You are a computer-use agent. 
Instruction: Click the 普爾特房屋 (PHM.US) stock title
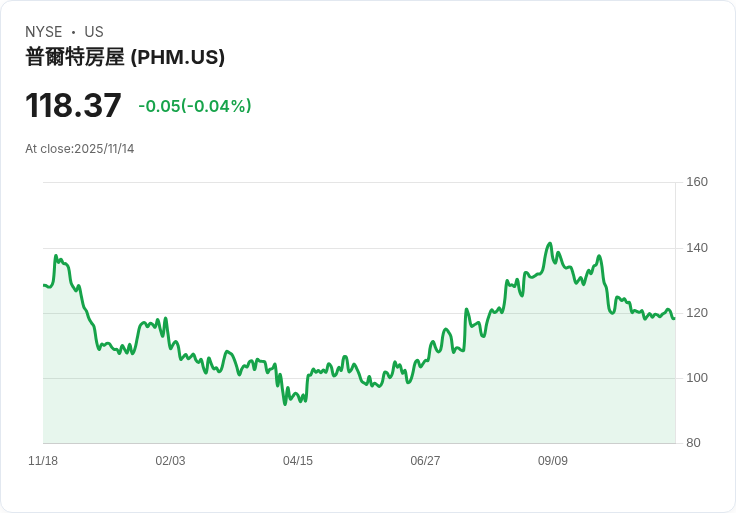[x=125, y=58]
